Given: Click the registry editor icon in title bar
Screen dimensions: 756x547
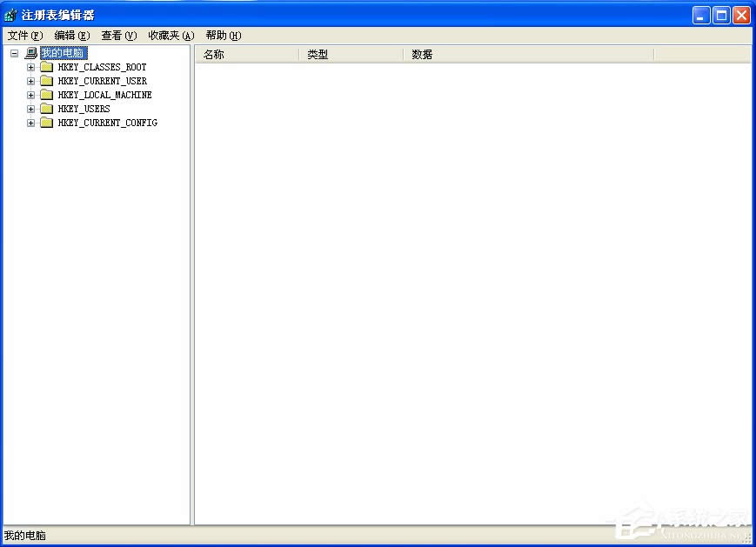Looking at the screenshot, I should click(x=10, y=14).
